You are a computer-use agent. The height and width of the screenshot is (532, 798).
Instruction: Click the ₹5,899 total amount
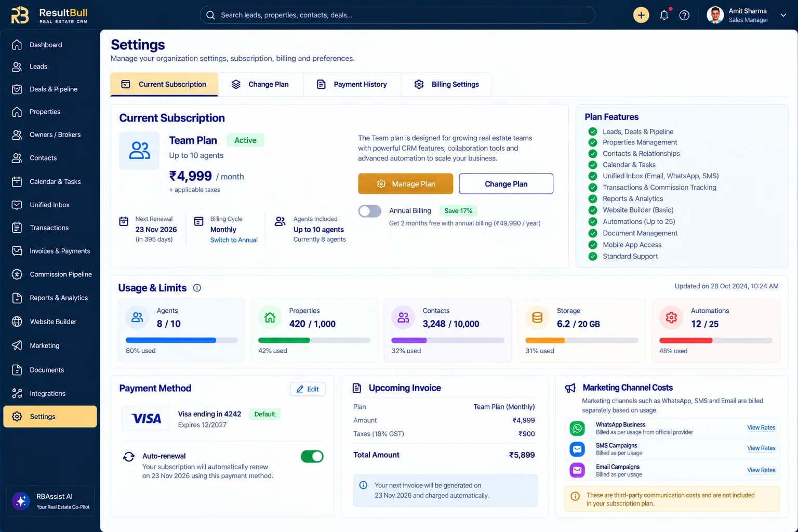point(522,455)
